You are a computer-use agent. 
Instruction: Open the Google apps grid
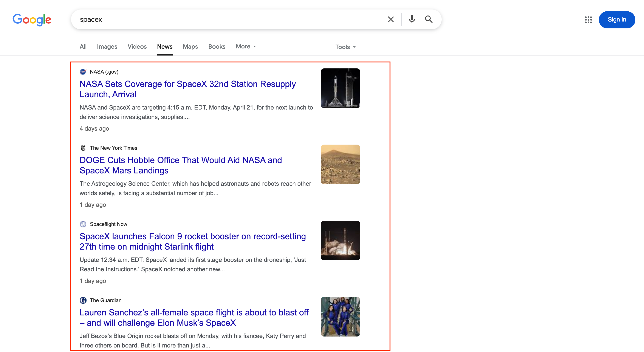588,20
